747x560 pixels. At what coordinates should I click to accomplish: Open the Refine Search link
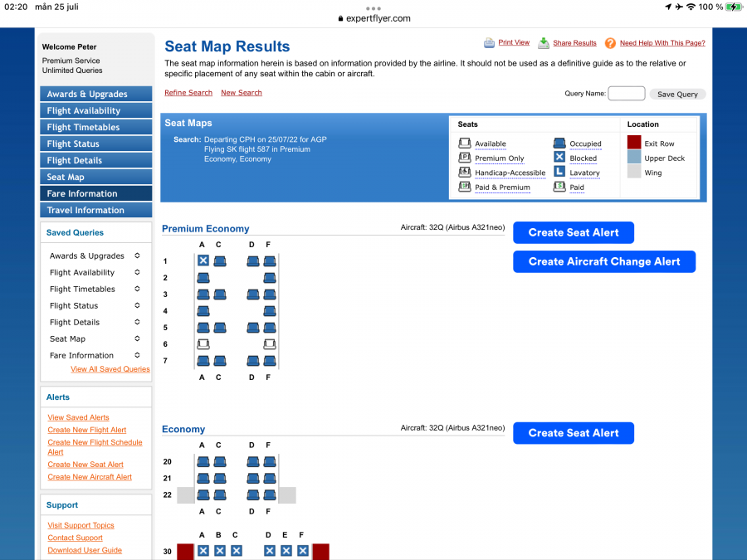click(x=188, y=93)
